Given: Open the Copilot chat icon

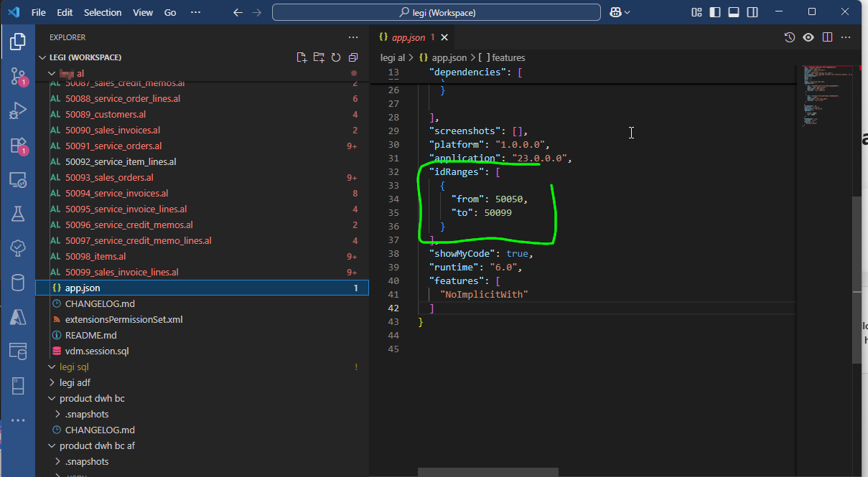Looking at the screenshot, I should [x=615, y=12].
